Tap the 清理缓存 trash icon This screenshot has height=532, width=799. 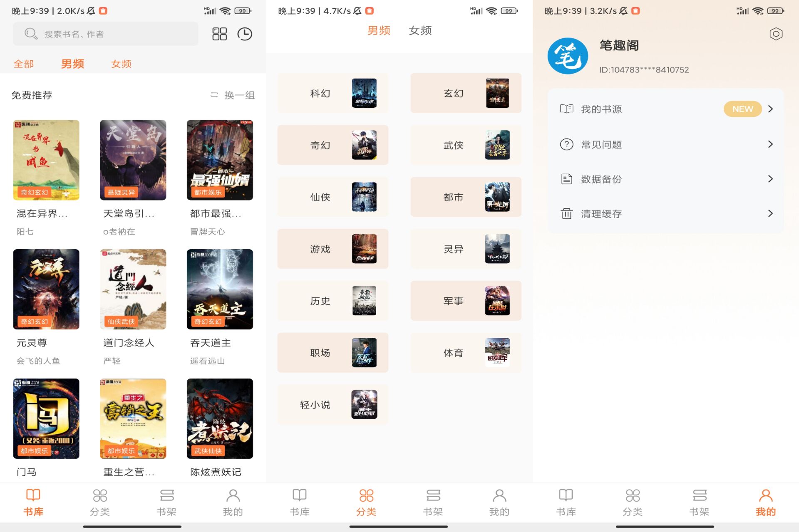pos(566,213)
